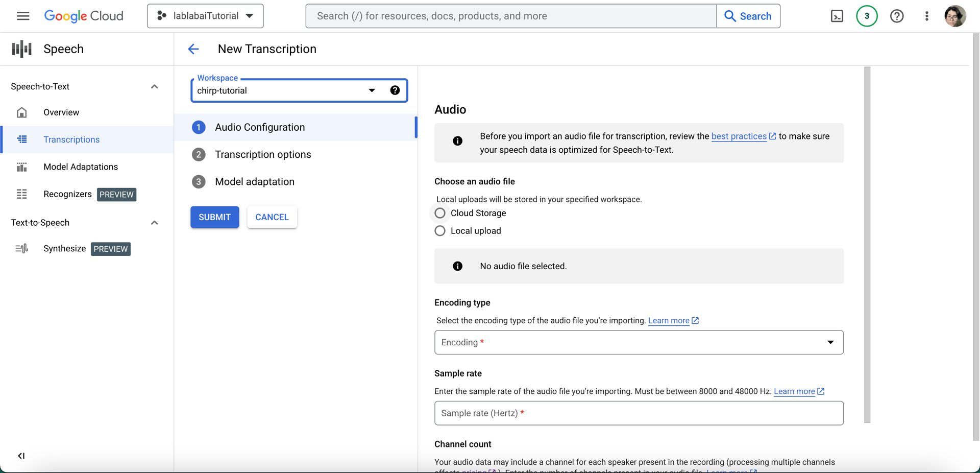The image size is (980, 473).
Task: Open the main navigation hamburger menu
Action: 23,16
